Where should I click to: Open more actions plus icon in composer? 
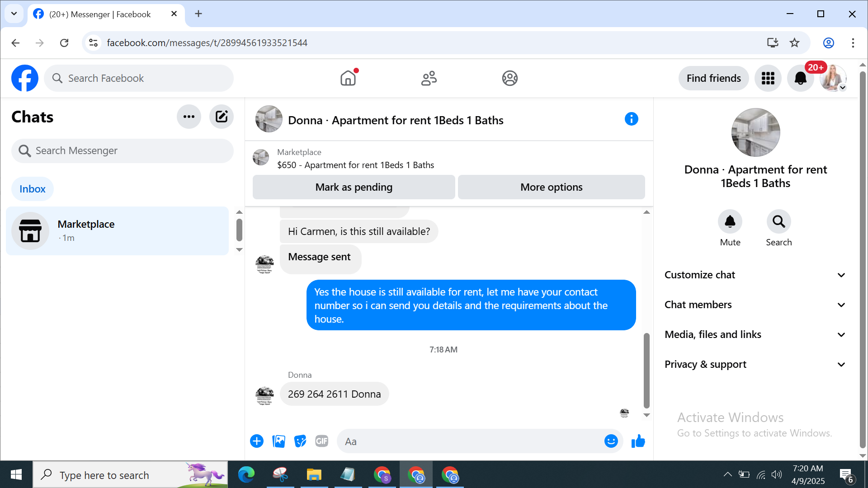click(257, 441)
